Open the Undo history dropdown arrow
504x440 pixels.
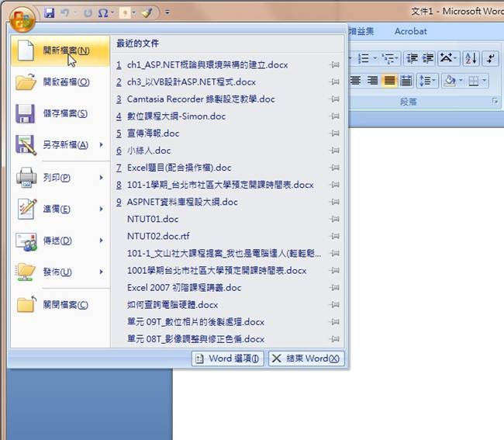pos(75,12)
